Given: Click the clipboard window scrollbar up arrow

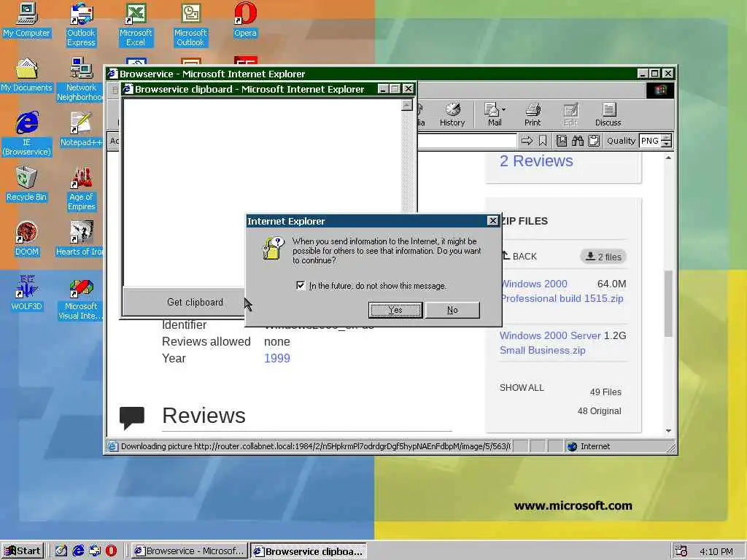Looking at the screenshot, I should coord(406,105).
